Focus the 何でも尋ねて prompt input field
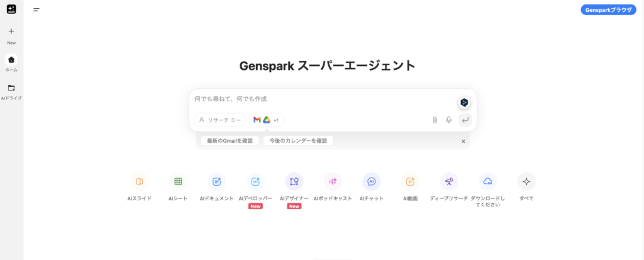 coord(325,99)
